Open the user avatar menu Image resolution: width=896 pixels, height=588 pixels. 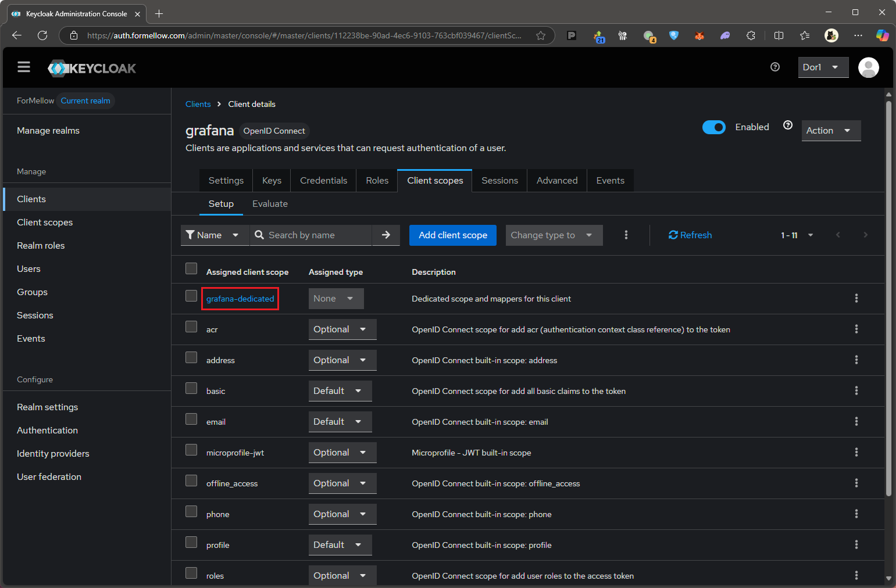click(868, 67)
